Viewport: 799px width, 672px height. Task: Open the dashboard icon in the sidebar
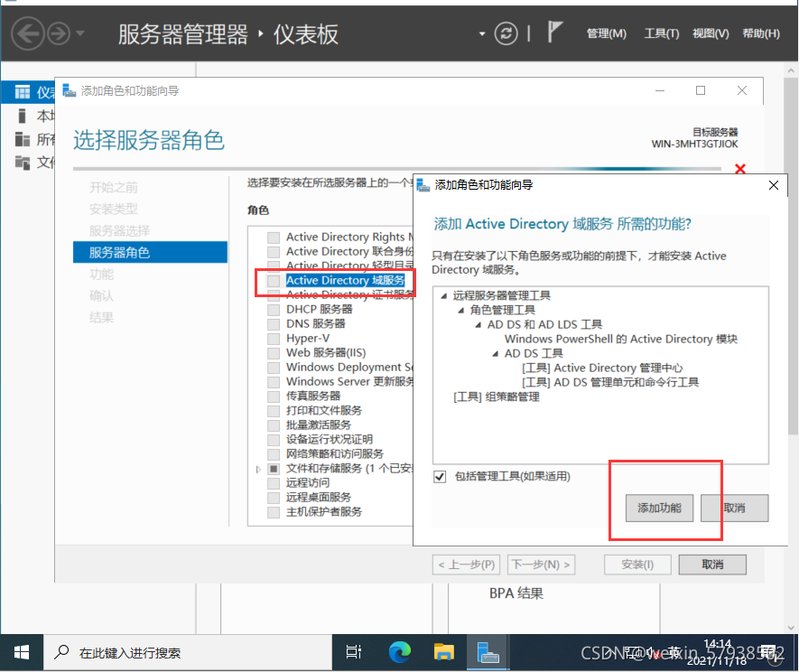tap(23, 92)
